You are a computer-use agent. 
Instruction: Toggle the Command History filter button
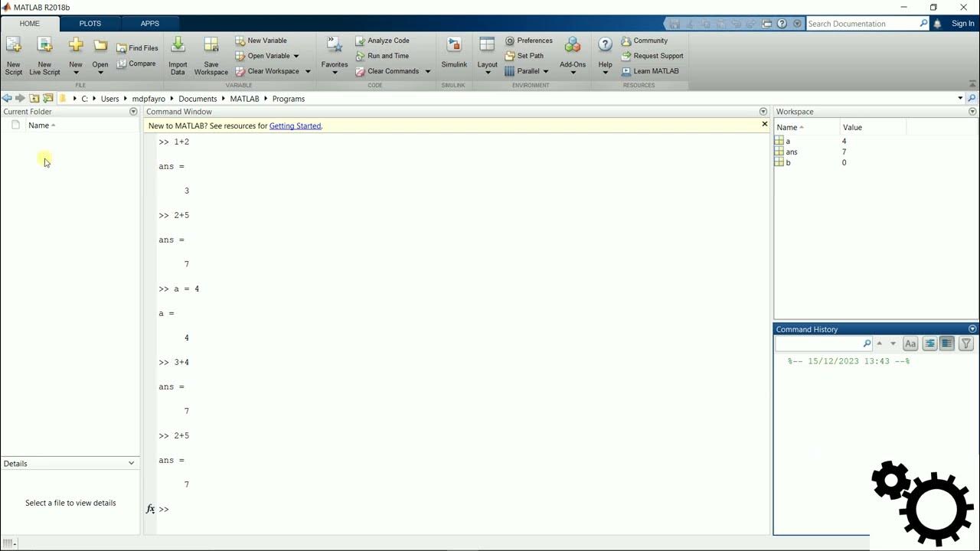click(x=965, y=344)
